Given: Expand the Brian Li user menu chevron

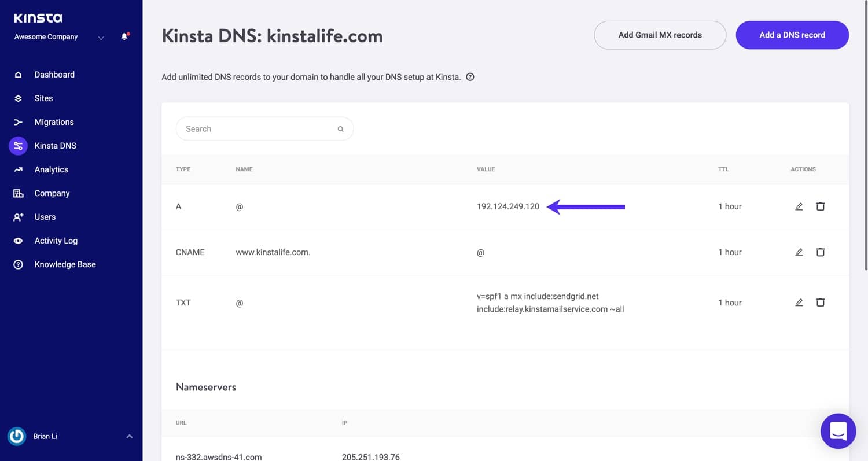Looking at the screenshot, I should click(x=130, y=436).
